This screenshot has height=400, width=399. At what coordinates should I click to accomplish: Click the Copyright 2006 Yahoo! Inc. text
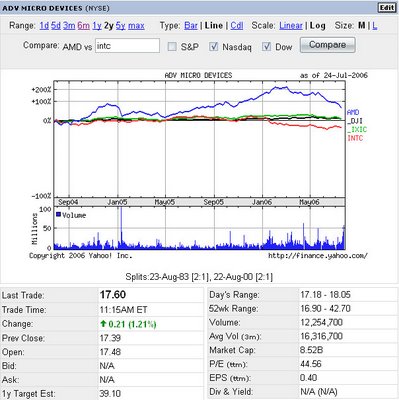(x=81, y=256)
